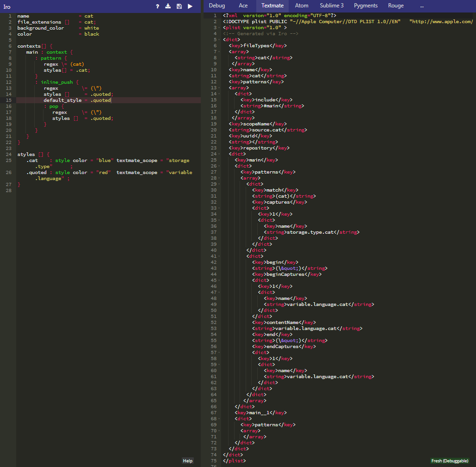Save the current grammar

tap(179, 6)
